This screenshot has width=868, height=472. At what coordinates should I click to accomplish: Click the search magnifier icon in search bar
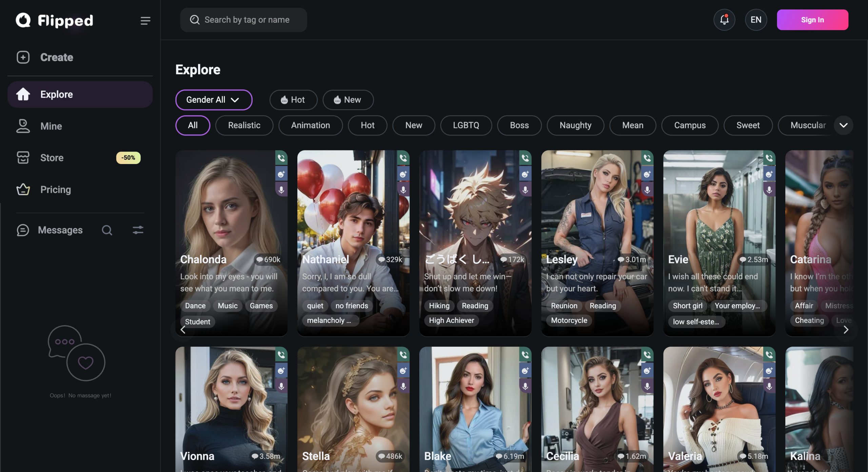click(x=195, y=20)
